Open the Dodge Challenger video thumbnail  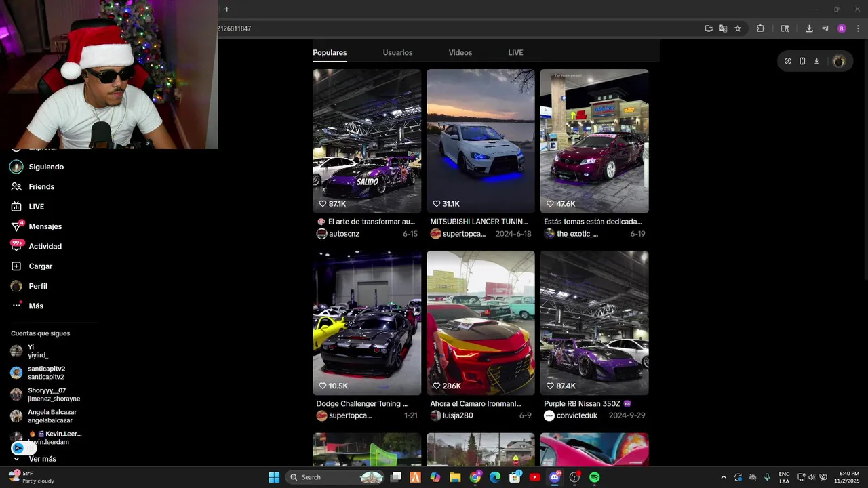click(367, 323)
